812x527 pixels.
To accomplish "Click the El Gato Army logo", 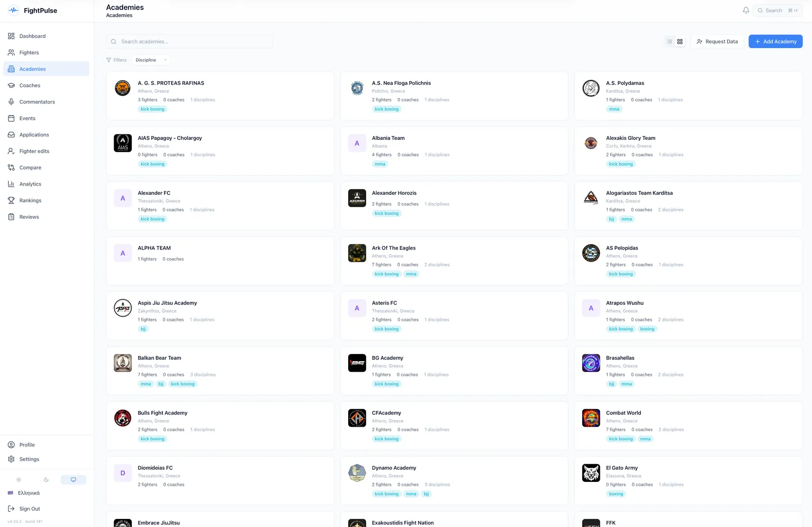I will pos(591,473).
